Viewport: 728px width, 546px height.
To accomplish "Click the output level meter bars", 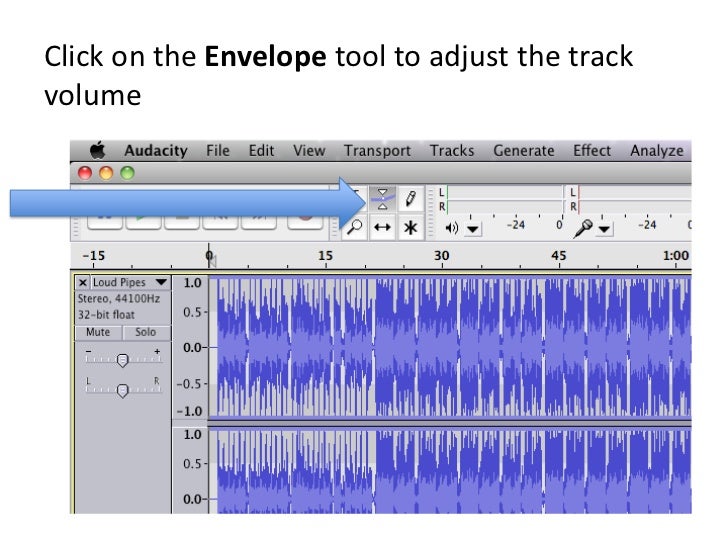I will click(x=504, y=200).
